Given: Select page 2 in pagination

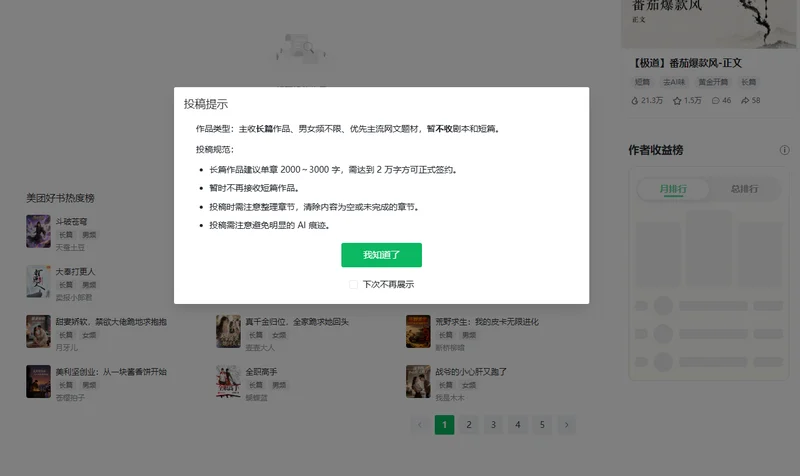Looking at the screenshot, I should point(469,424).
